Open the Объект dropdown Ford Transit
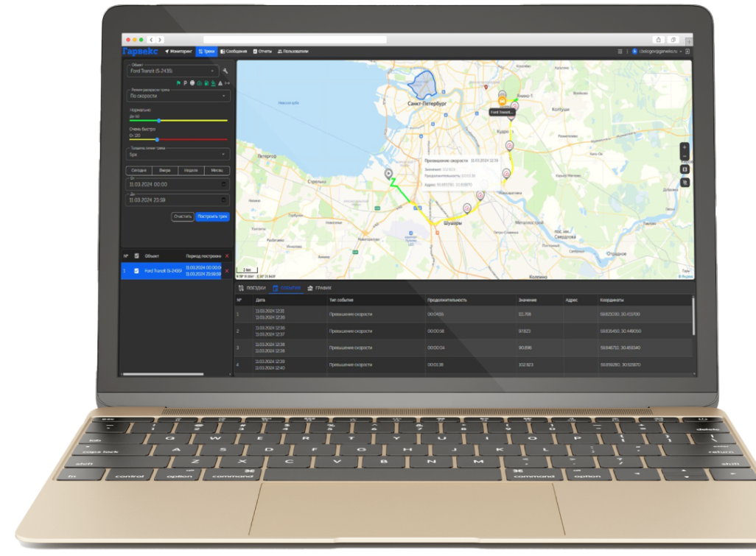 172,71
